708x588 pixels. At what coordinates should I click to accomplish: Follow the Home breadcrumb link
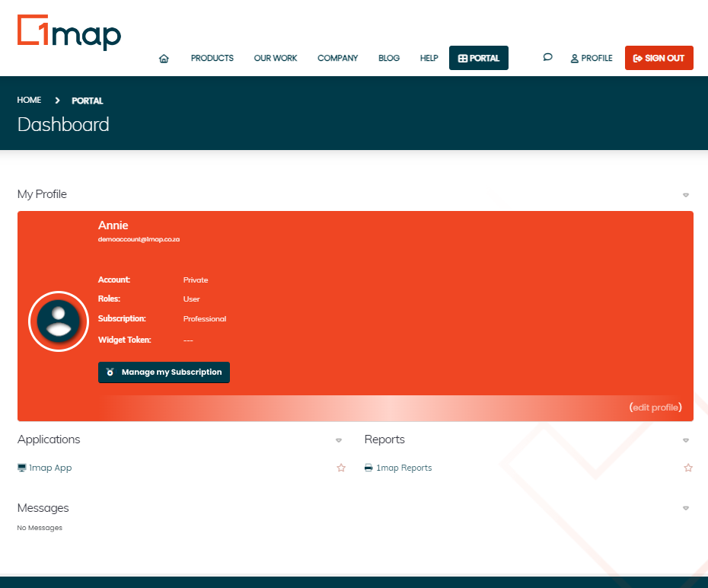pyautogui.click(x=29, y=100)
